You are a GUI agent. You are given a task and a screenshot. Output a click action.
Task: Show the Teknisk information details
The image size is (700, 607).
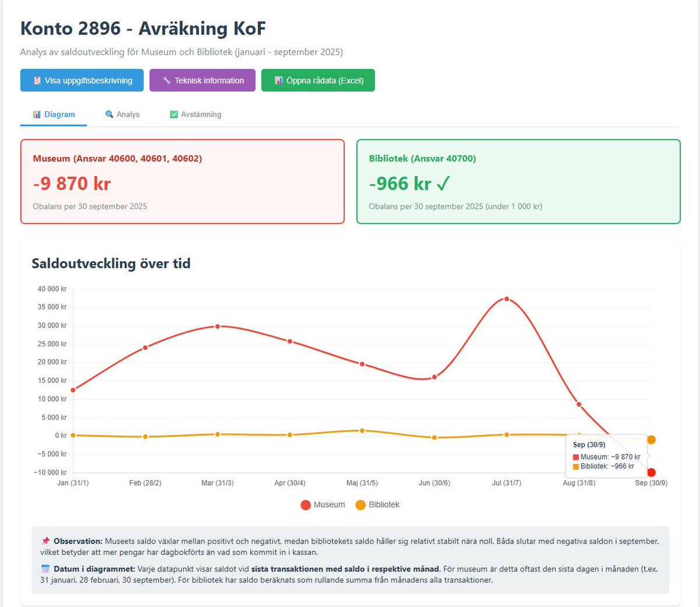click(x=202, y=80)
